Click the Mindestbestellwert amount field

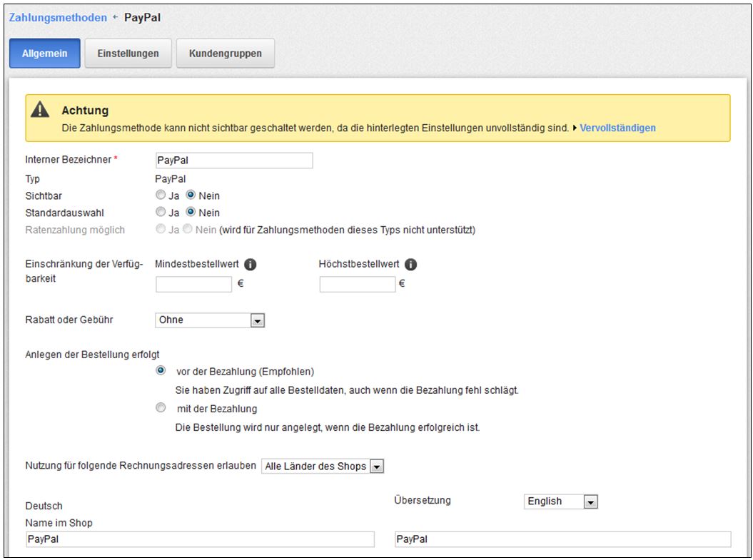point(194,284)
